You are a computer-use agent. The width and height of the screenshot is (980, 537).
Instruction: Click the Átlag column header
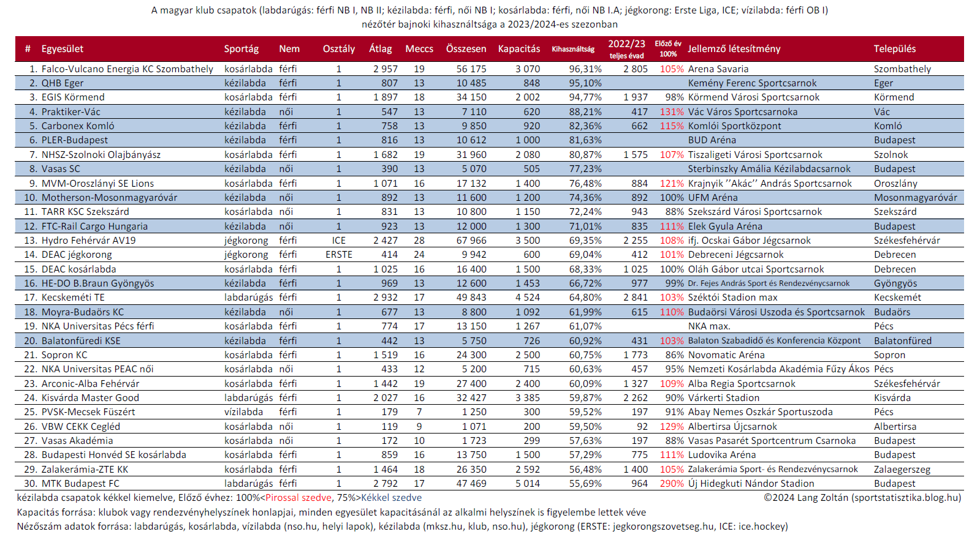click(x=381, y=49)
